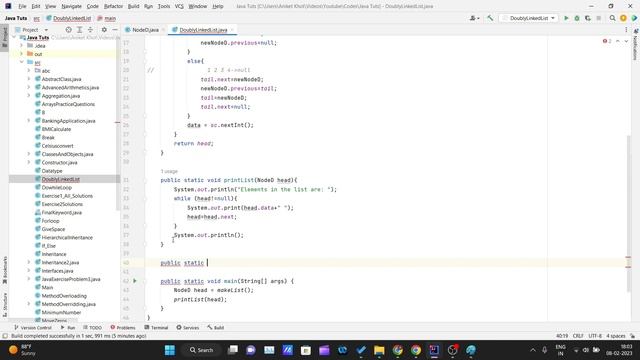Open the Build tool window
Image resolution: width=640 pixels, height=360 pixels.
tap(216, 328)
